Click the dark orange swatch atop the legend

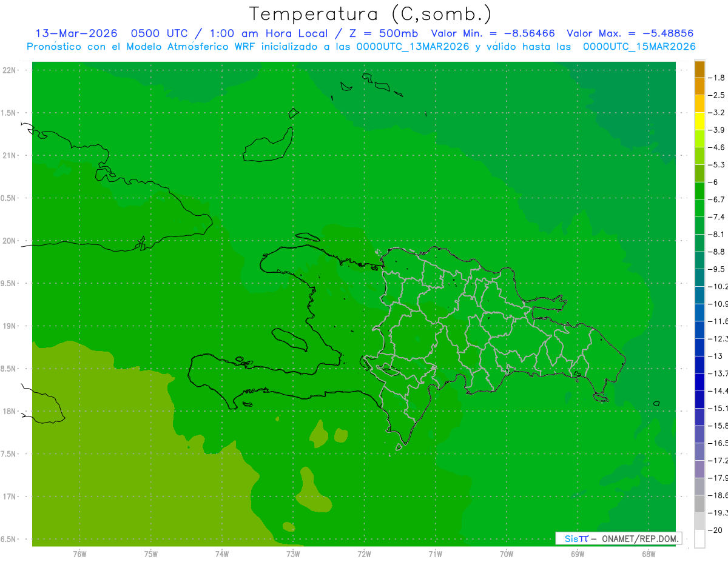[699, 69]
